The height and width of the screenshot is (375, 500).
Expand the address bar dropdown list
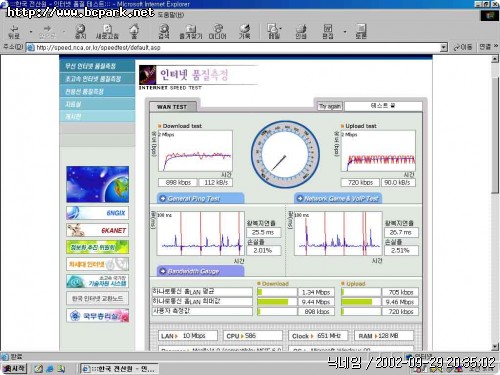click(x=443, y=48)
